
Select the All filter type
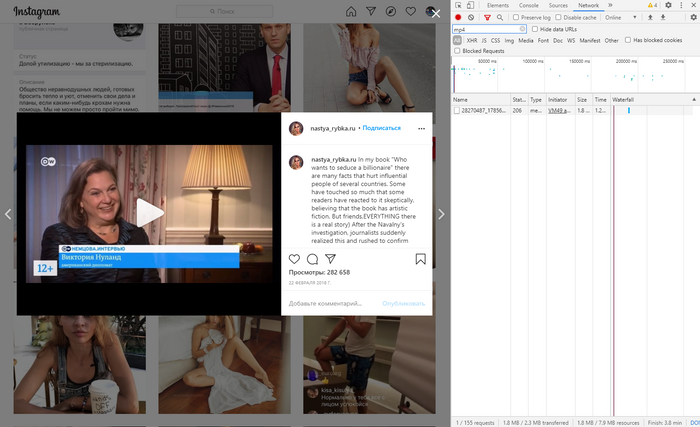tap(457, 40)
